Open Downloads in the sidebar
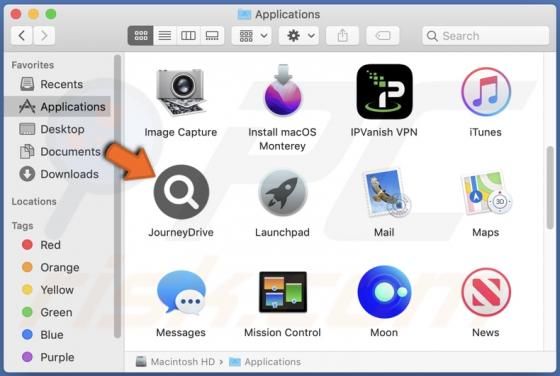 click(57, 174)
